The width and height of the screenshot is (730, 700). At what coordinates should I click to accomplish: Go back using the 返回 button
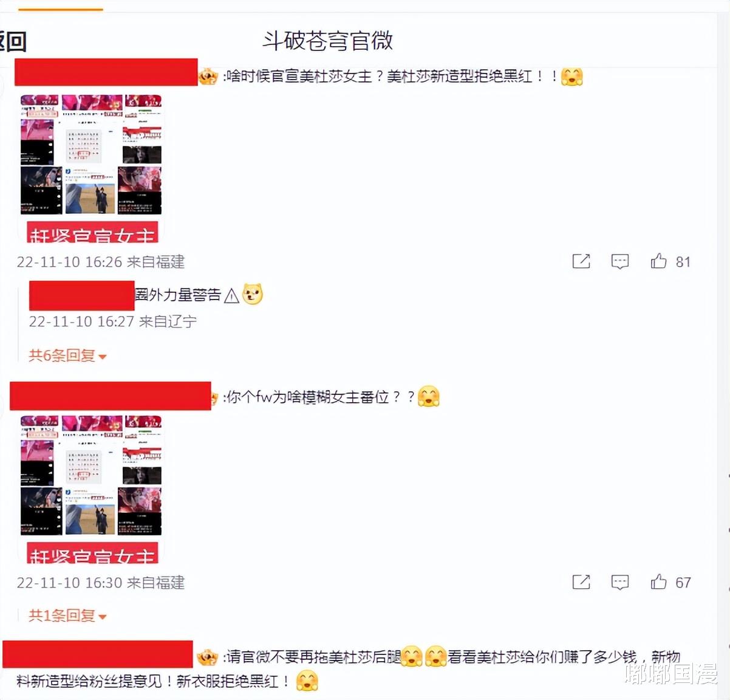pos(12,41)
